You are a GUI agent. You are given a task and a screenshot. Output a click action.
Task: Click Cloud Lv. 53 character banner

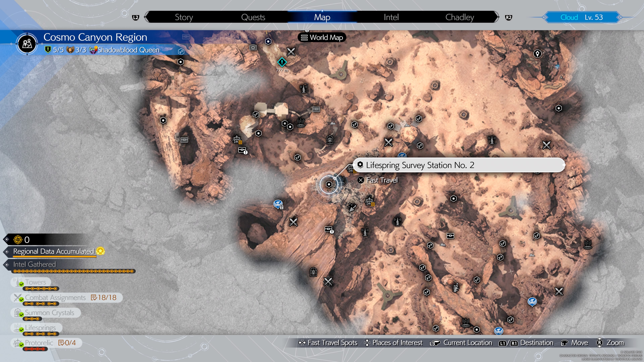[x=581, y=17]
